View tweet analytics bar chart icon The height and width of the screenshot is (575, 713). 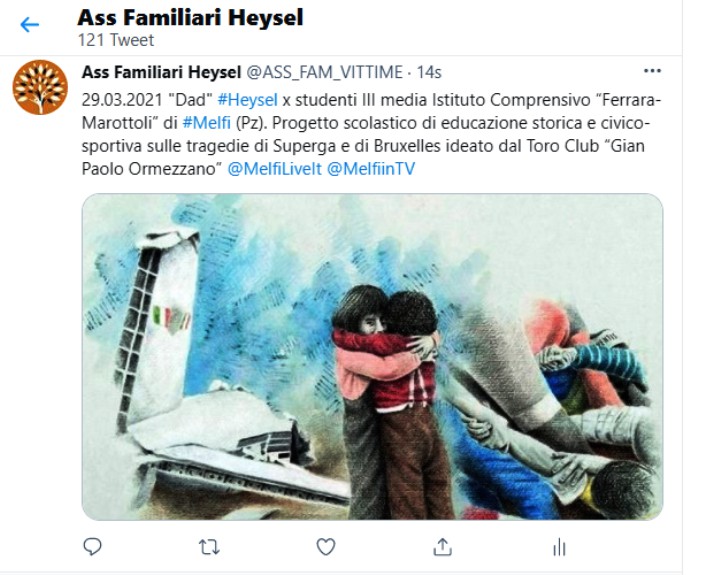pos(559,547)
